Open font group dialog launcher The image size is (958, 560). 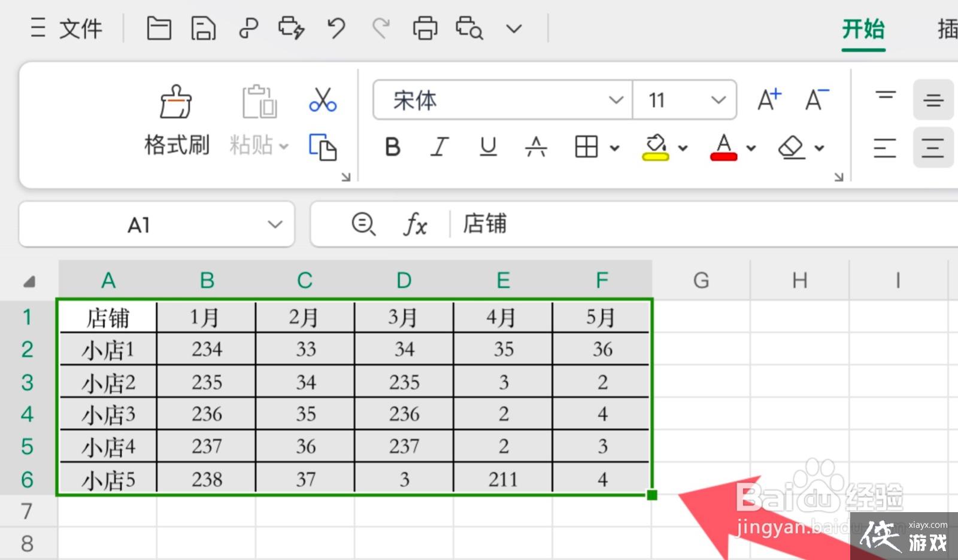point(838,177)
